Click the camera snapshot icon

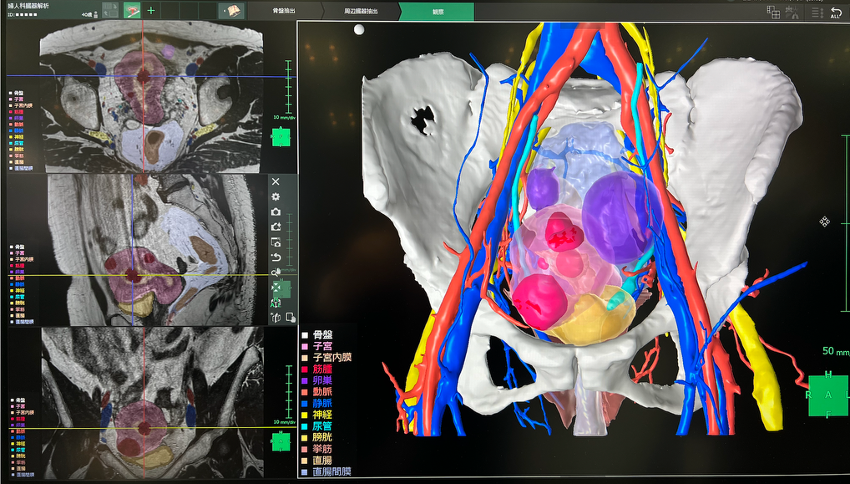pyautogui.click(x=276, y=212)
